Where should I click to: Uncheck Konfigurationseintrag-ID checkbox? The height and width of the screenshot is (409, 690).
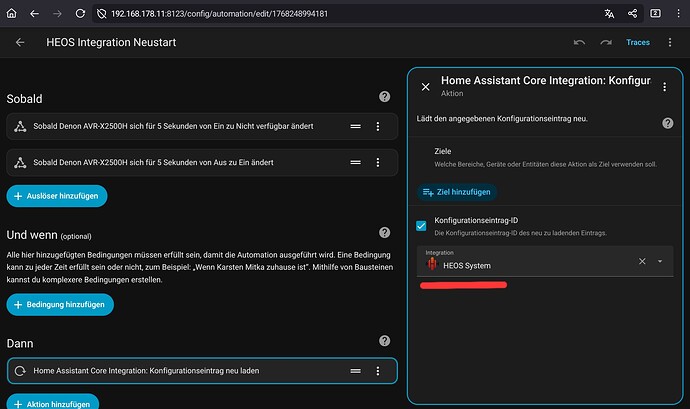click(421, 226)
